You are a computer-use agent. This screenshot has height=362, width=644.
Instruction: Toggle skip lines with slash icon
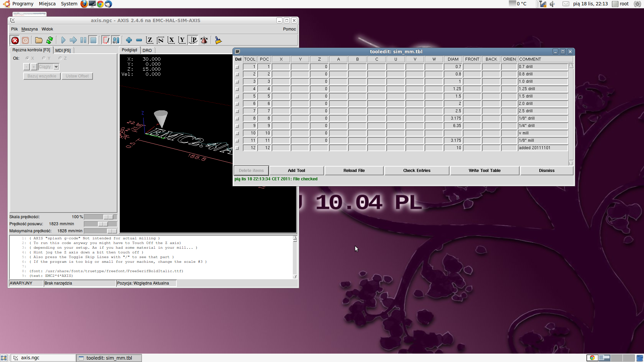pos(106,40)
